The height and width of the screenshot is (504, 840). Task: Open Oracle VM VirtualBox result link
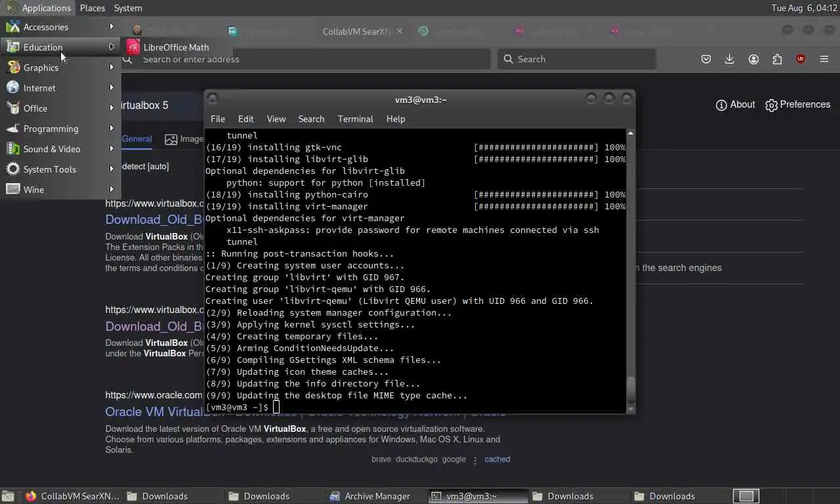coord(154,412)
